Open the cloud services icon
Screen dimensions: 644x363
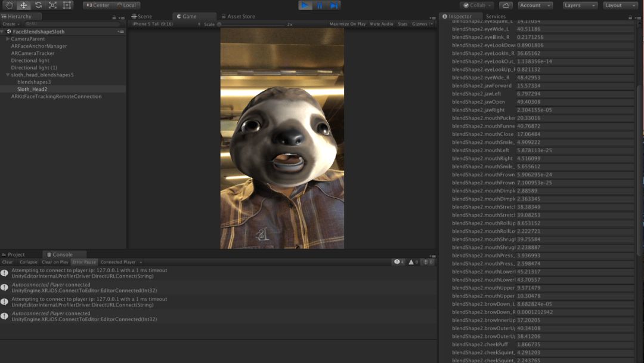[506, 5]
